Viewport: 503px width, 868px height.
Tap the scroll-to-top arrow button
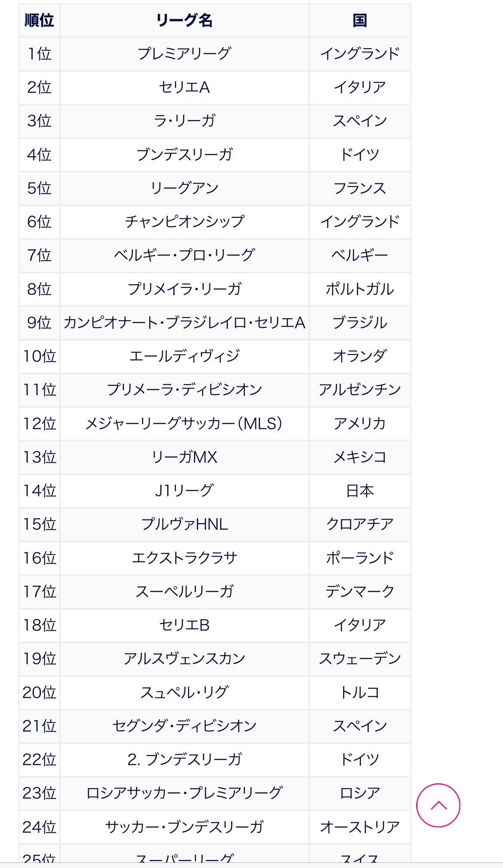click(438, 805)
